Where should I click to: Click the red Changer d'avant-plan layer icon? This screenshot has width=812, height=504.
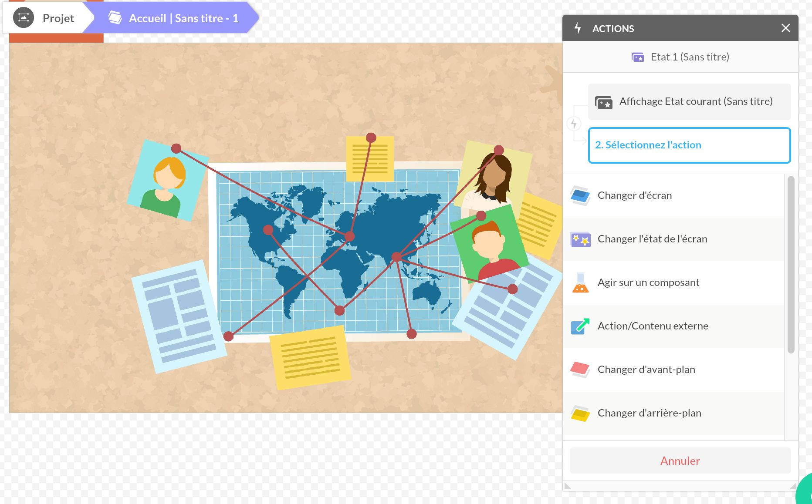[580, 370]
